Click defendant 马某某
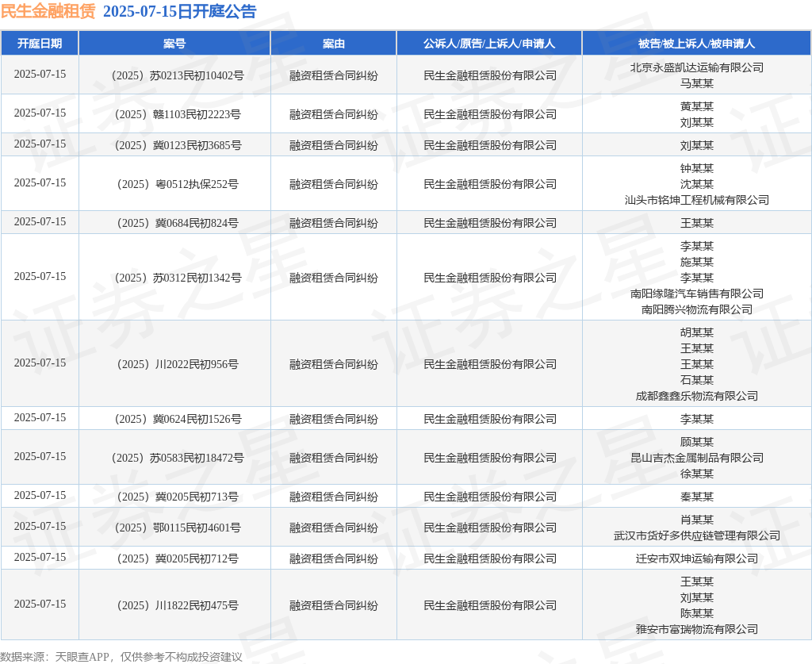The height and width of the screenshot is (664, 812). point(697,83)
